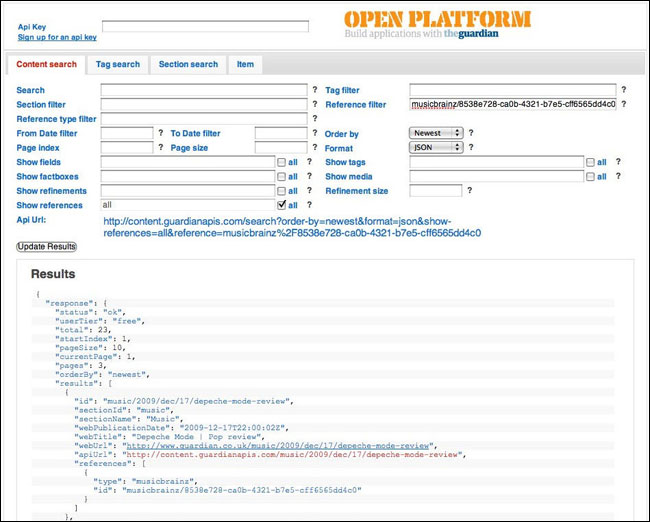The height and width of the screenshot is (522, 650).
Task: Open help for Refinement size field
Action: click(x=469, y=190)
